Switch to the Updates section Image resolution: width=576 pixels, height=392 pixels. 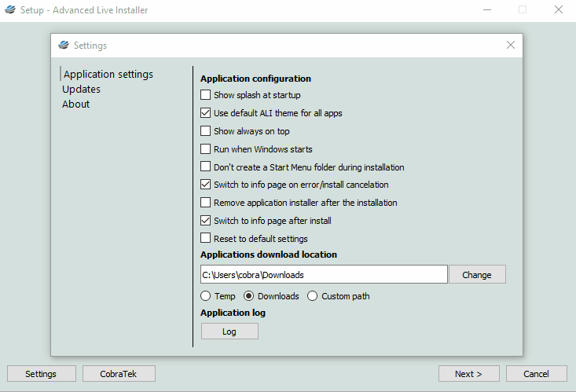pos(81,90)
